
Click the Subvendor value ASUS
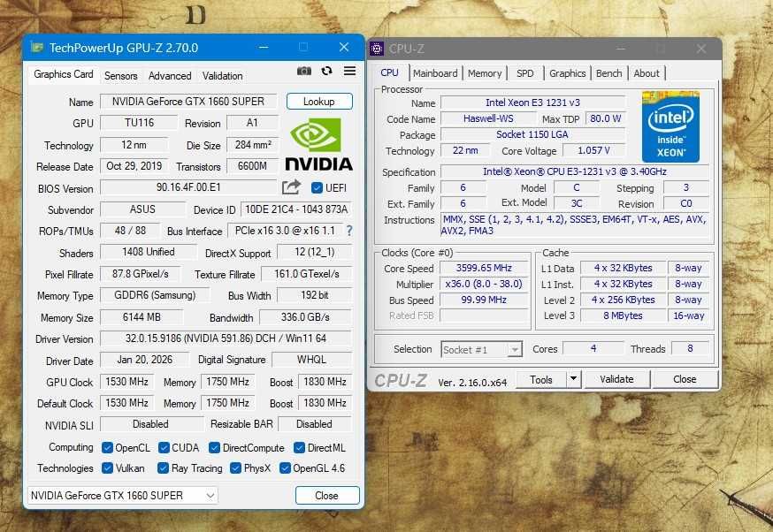142,209
